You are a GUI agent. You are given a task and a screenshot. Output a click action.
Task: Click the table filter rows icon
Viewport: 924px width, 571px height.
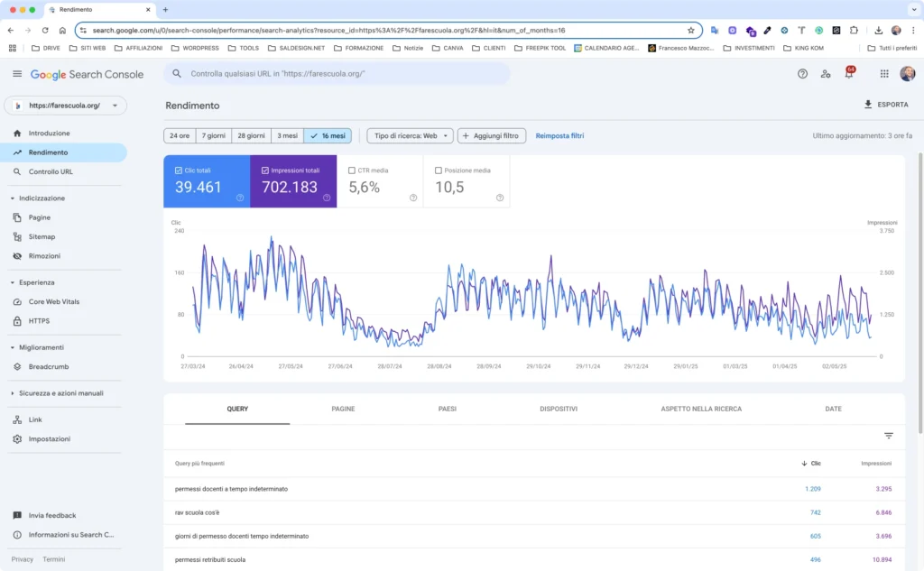point(889,436)
